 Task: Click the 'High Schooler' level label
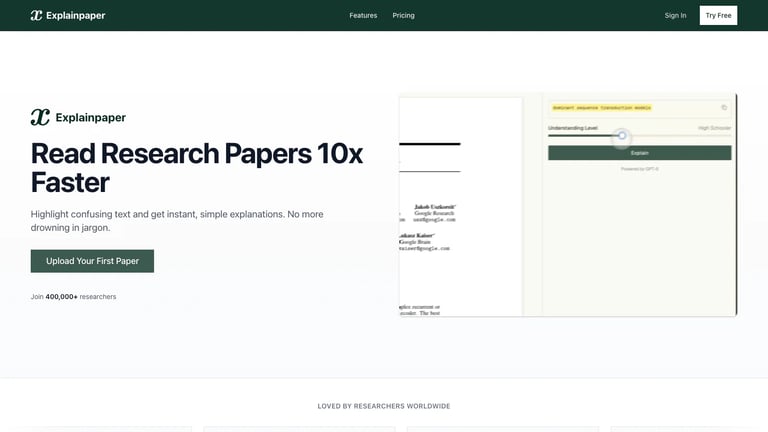(714, 128)
